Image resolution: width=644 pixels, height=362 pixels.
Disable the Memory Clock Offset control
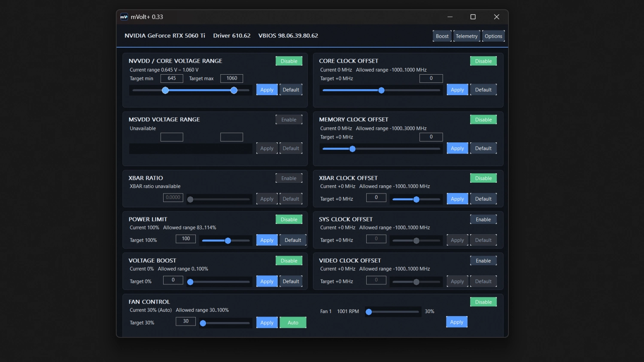tap(483, 120)
